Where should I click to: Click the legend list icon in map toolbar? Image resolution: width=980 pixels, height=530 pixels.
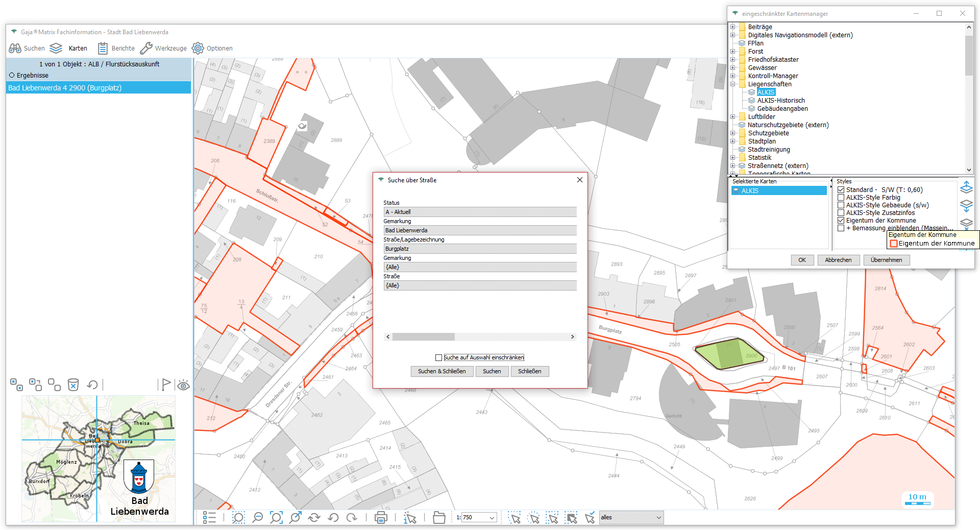[x=209, y=518]
